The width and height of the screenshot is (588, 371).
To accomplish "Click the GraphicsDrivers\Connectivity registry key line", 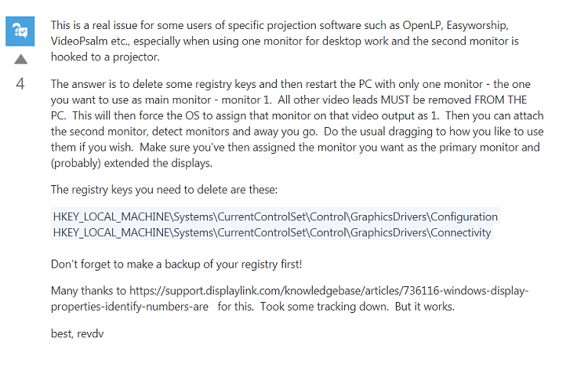I will tap(270, 232).
